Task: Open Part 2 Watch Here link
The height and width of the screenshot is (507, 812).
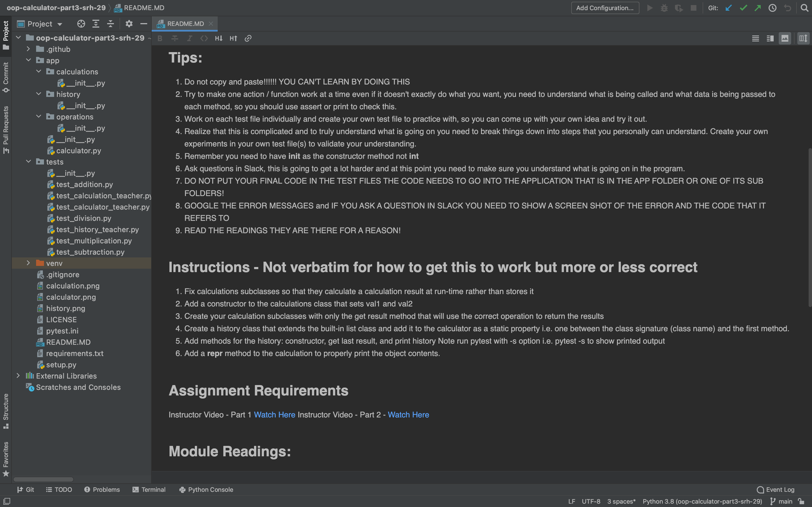Action: coord(408,415)
